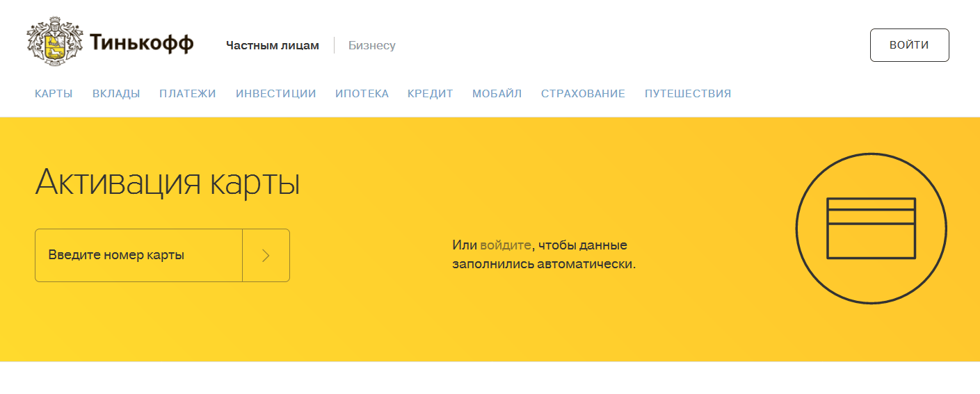The height and width of the screenshot is (394, 980).
Task: Open the ИПОТЕКА menu item
Action: [362, 94]
